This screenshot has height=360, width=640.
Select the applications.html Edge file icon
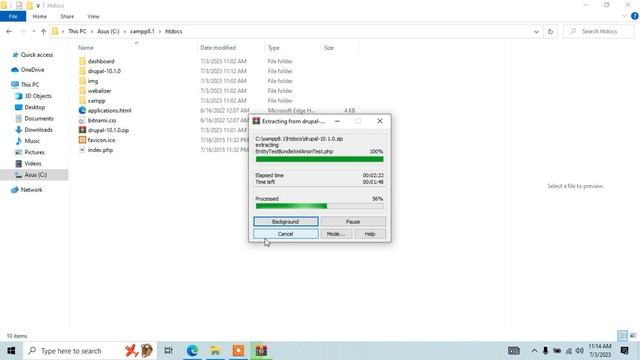82,110
